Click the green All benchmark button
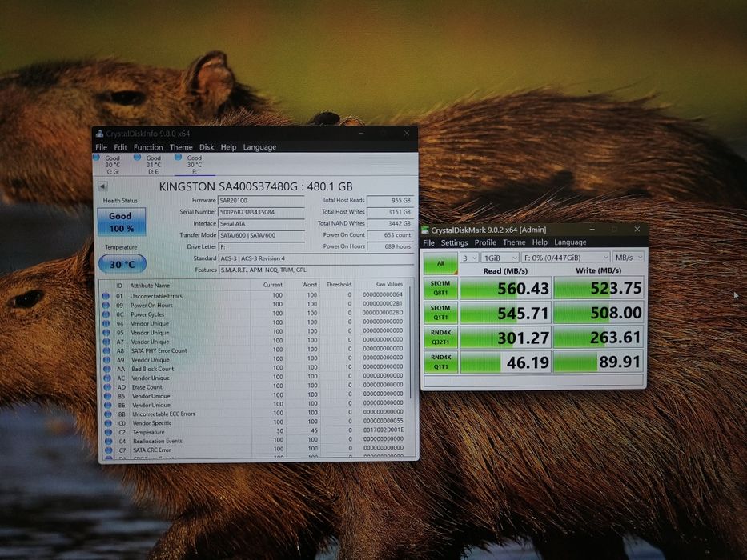 [440, 263]
